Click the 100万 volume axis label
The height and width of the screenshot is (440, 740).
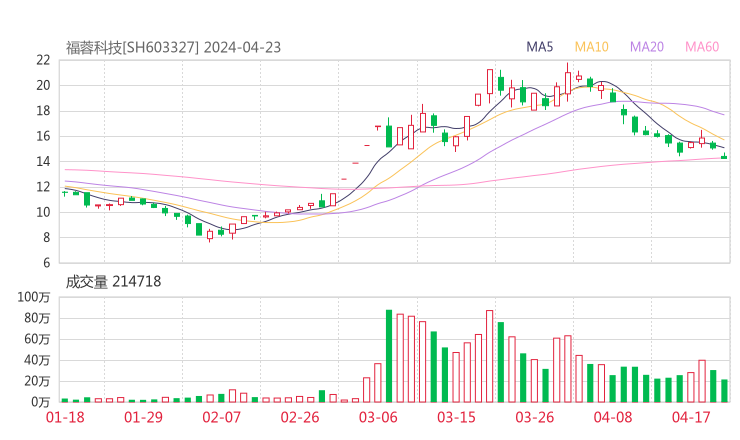(34, 297)
